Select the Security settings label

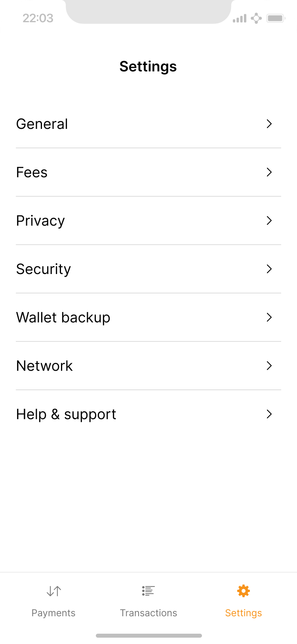[x=44, y=269]
